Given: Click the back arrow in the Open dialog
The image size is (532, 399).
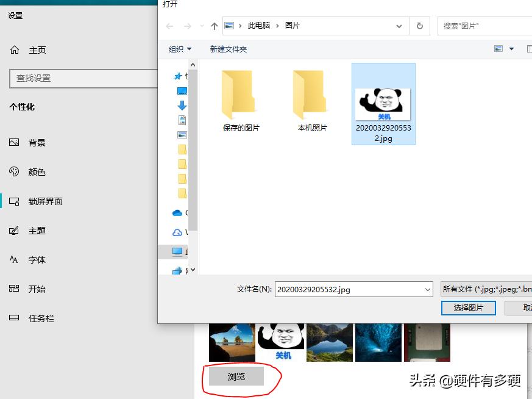Looking at the screenshot, I should 169,26.
